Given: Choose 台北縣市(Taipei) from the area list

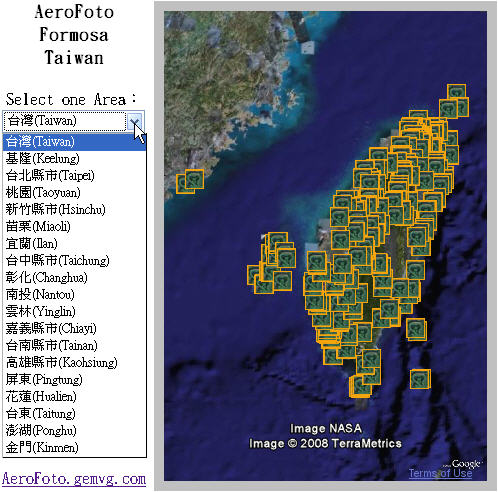Looking at the screenshot, I should [74, 176].
